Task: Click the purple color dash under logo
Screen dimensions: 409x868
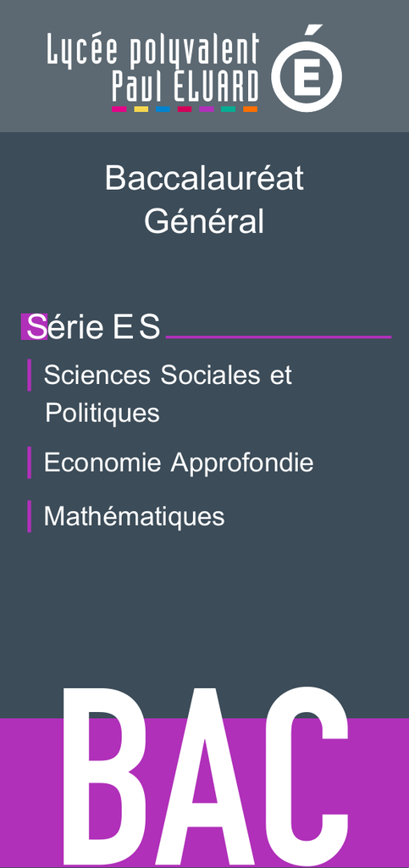Action: (x=206, y=109)
